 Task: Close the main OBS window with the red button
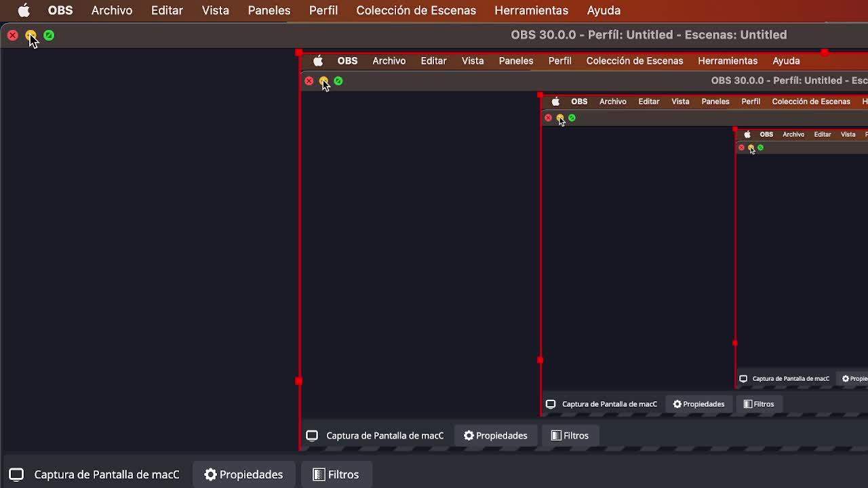coord(13,35)
